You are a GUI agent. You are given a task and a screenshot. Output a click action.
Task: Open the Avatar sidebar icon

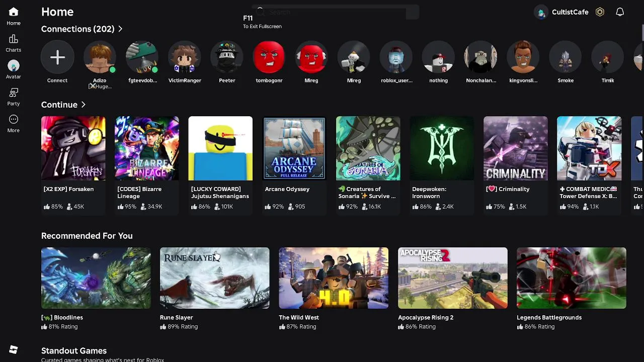click(x=14, y=66)
